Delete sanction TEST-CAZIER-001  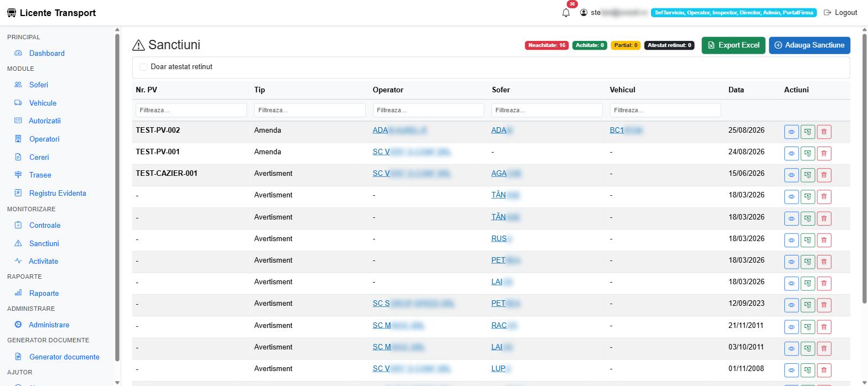coord(824,175)
